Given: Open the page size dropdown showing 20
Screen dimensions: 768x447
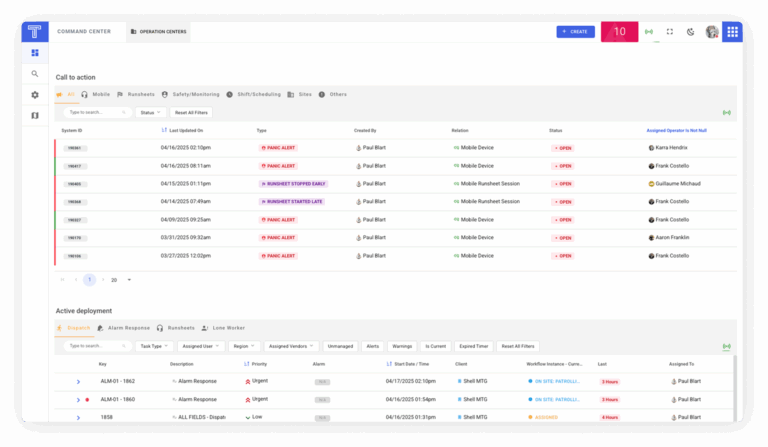Looking at the screenshot, I should [x=121, y=280].
